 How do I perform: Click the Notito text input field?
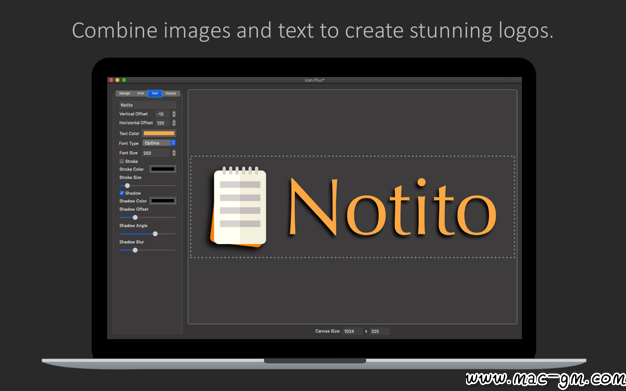click(x=147, y=105)
